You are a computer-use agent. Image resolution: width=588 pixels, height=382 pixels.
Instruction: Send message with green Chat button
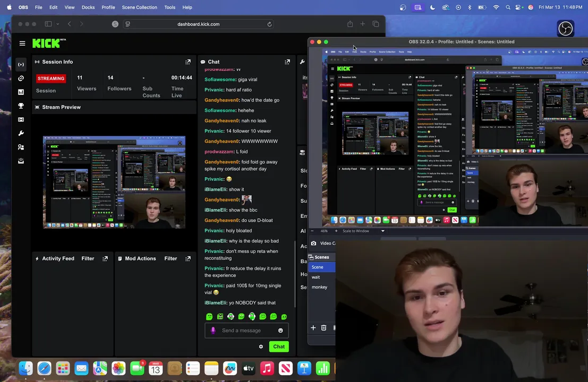coord(279,346)
